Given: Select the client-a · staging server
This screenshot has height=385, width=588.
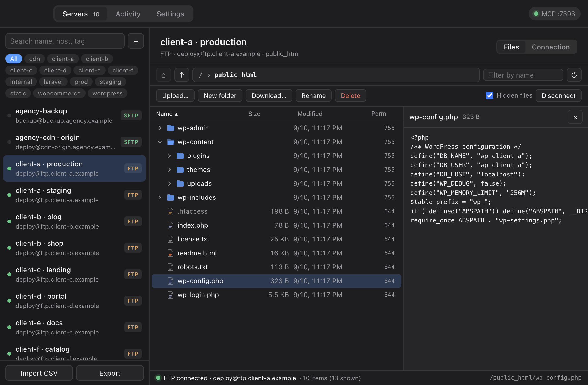Looking at the screenshot, I should pos(75,195).
